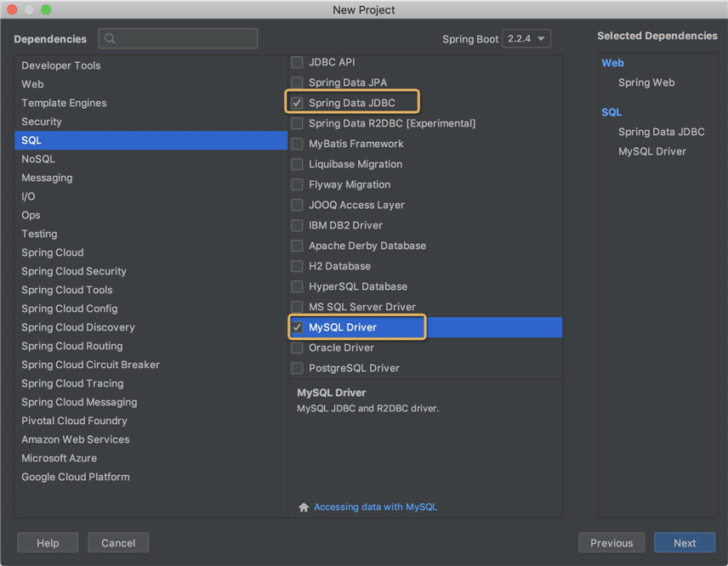Open the Spring Boot version dropdown

[x=526, y=38]
